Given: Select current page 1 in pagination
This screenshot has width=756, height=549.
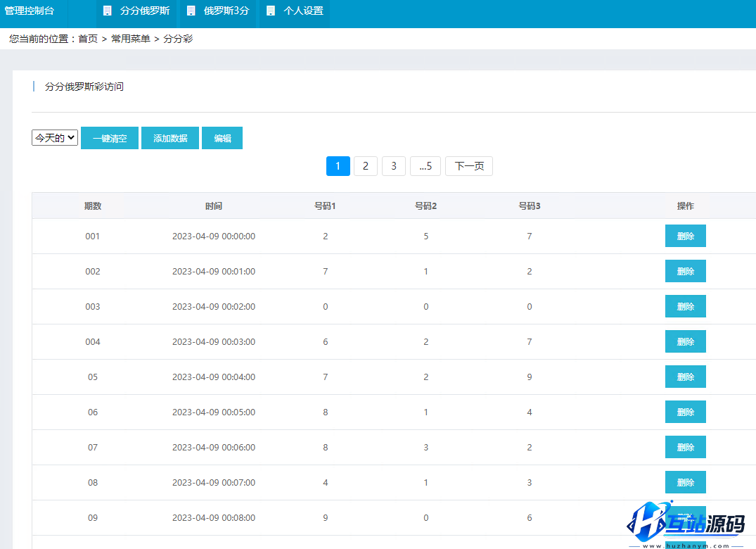Looking at the screenshot, I should point(338,166).
